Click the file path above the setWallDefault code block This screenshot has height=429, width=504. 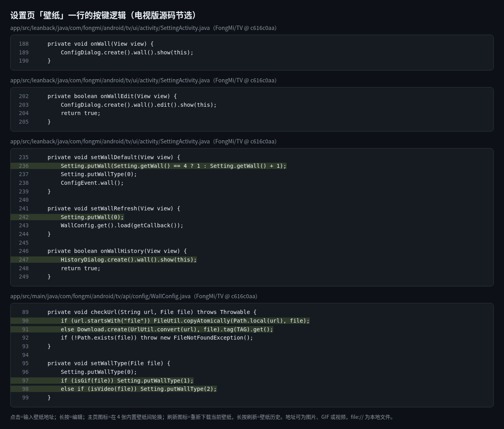[x=143, y=141]
